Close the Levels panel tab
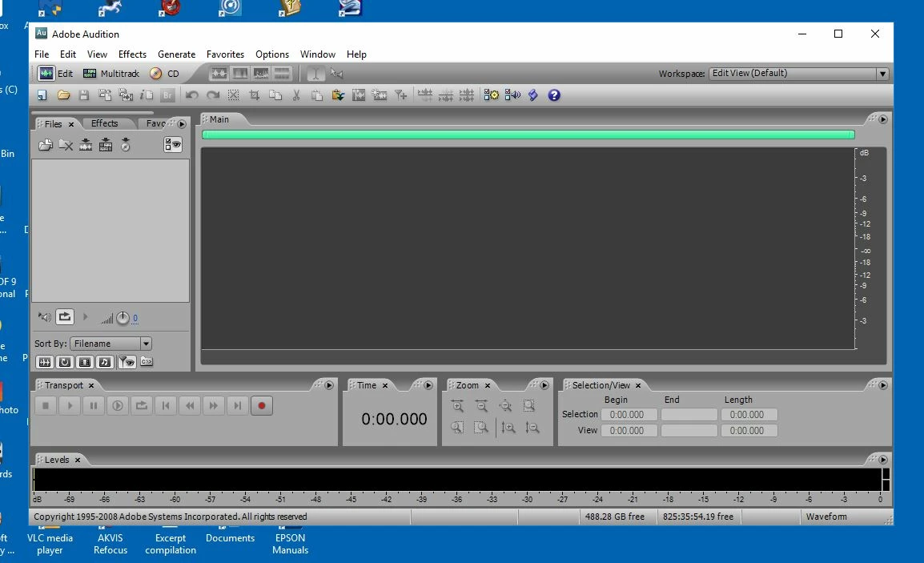The height and width of the screenshot is (563, 924). 77,460
